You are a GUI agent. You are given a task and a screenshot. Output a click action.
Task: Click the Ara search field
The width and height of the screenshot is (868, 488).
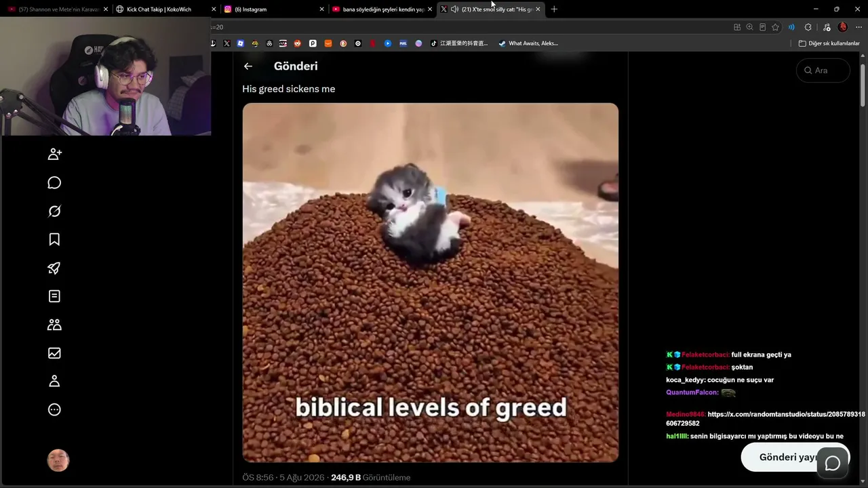(823, 70)
